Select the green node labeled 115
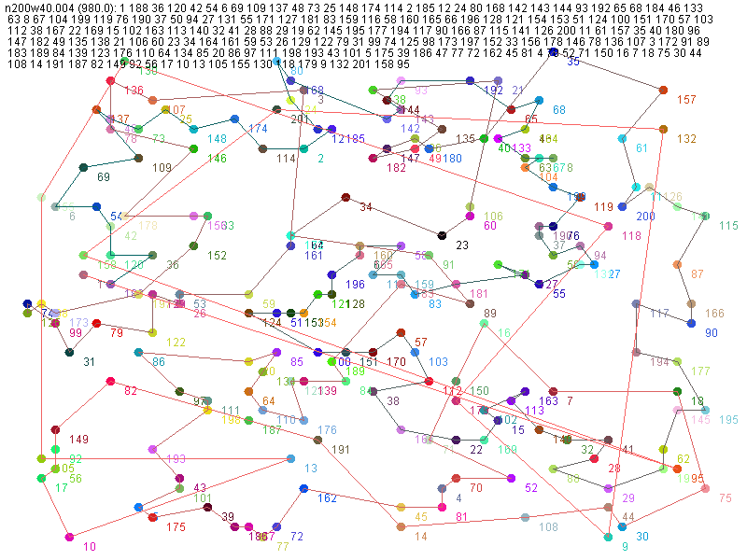This screenshot has width=747, height=560. click(704, 216)
